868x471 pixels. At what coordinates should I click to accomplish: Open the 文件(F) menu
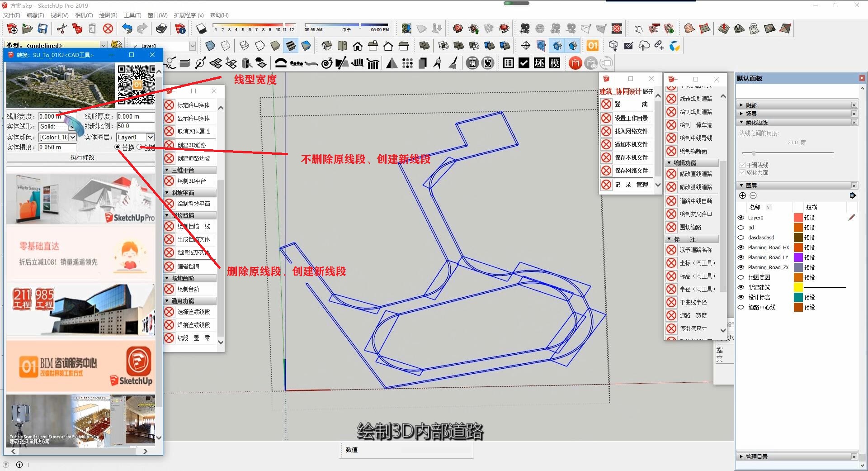coord(12,15)
